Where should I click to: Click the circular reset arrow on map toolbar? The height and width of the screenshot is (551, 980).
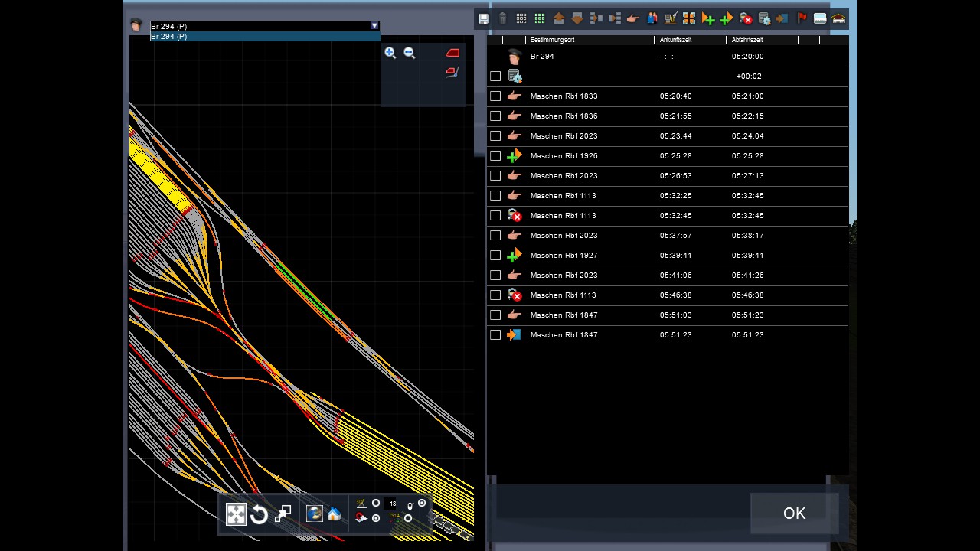259,514
